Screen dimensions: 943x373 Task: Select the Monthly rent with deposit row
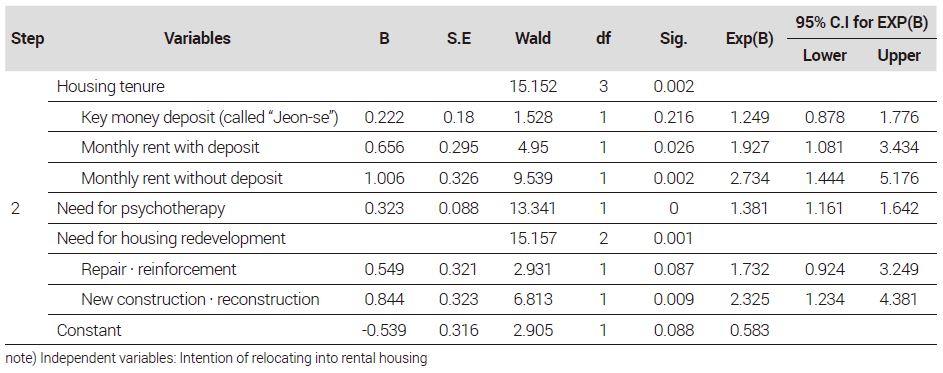[474, 147]
